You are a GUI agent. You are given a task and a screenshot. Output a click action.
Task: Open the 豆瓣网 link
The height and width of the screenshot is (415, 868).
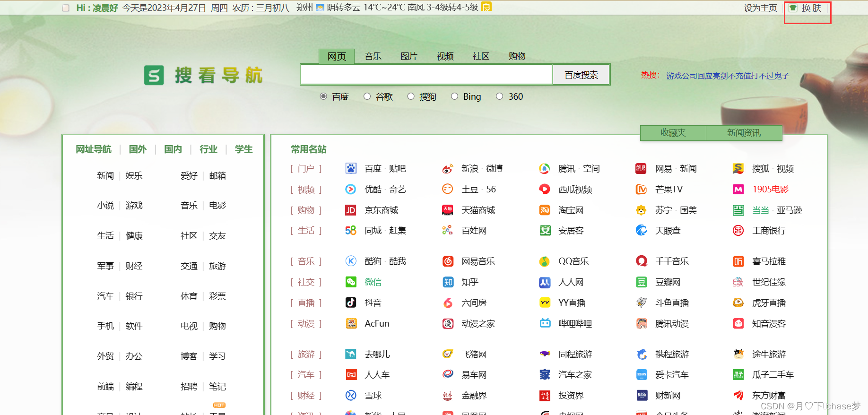(668, 282)
